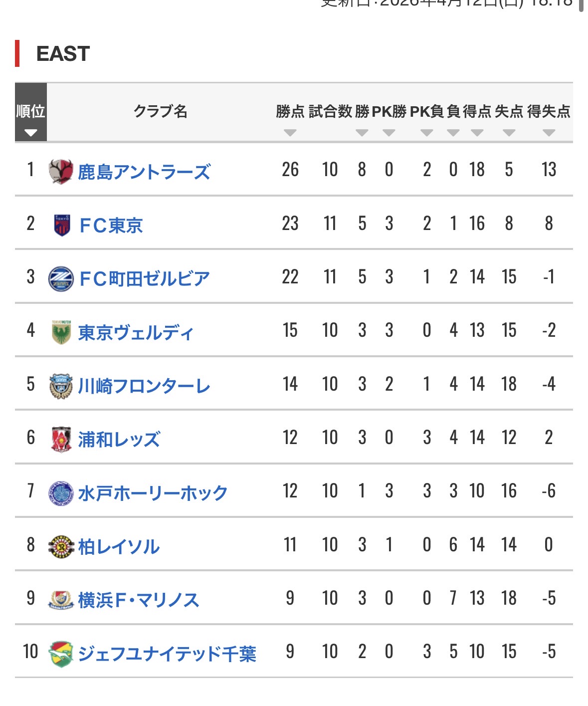588x706 pixels.
Task: Click the 水戸ホーリーホック club name
Action: pyautogui.click(x=153, y=494)
